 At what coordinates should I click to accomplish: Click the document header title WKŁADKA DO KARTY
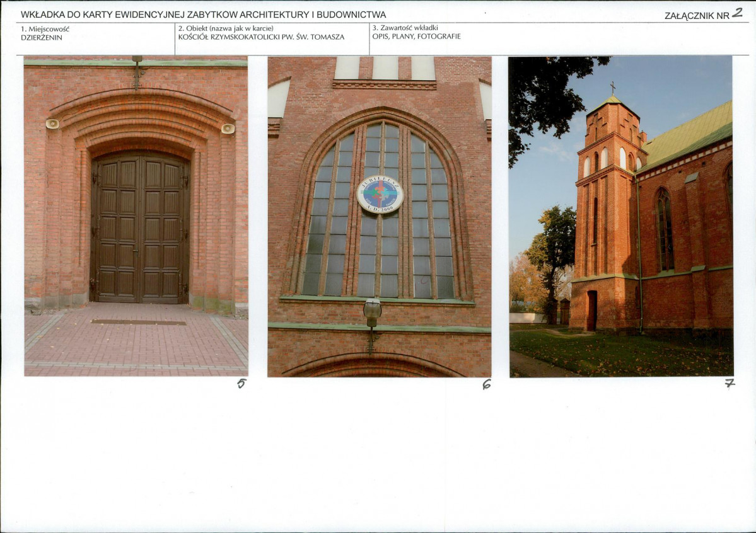coord(204,15)
